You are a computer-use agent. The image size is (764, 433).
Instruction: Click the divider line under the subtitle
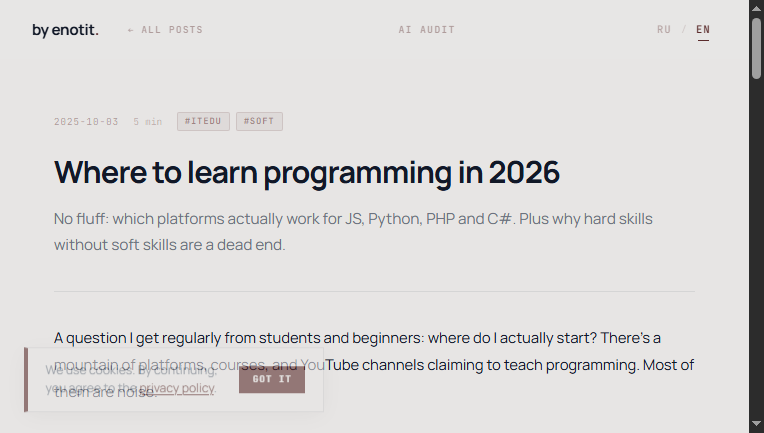click(x=374, y=291)
